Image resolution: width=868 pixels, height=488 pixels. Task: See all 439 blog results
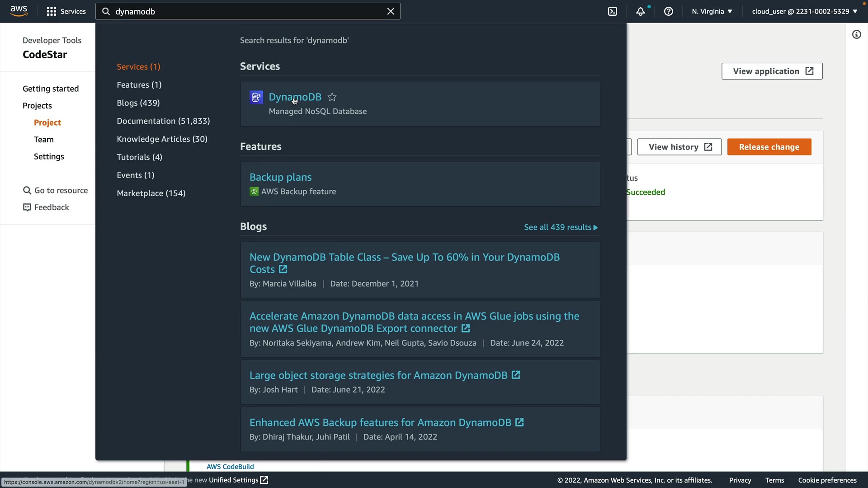[x=561, y=227]
